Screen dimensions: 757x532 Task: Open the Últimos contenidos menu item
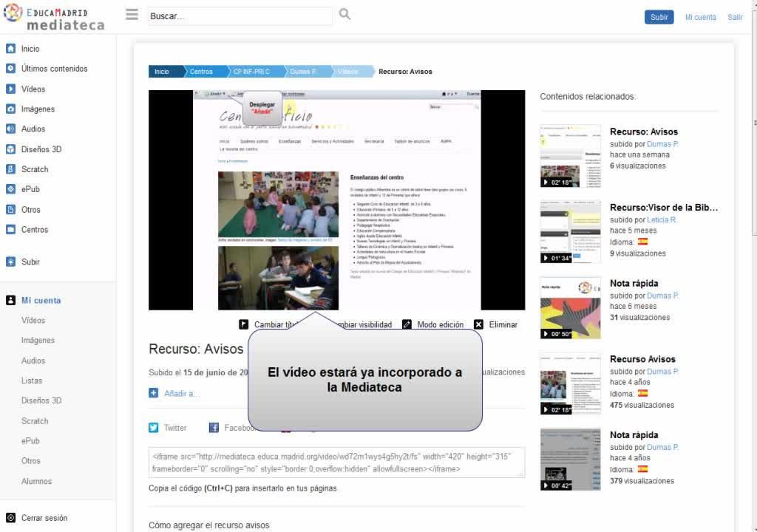coord(55,69)
